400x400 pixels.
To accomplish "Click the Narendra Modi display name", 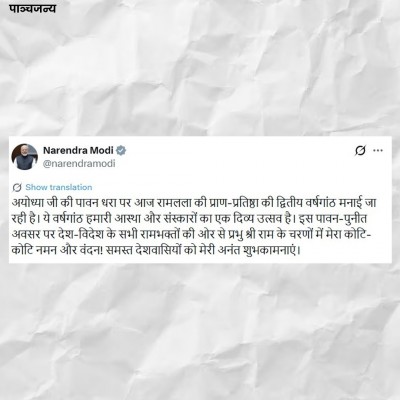I will click(x=78, y=151).
